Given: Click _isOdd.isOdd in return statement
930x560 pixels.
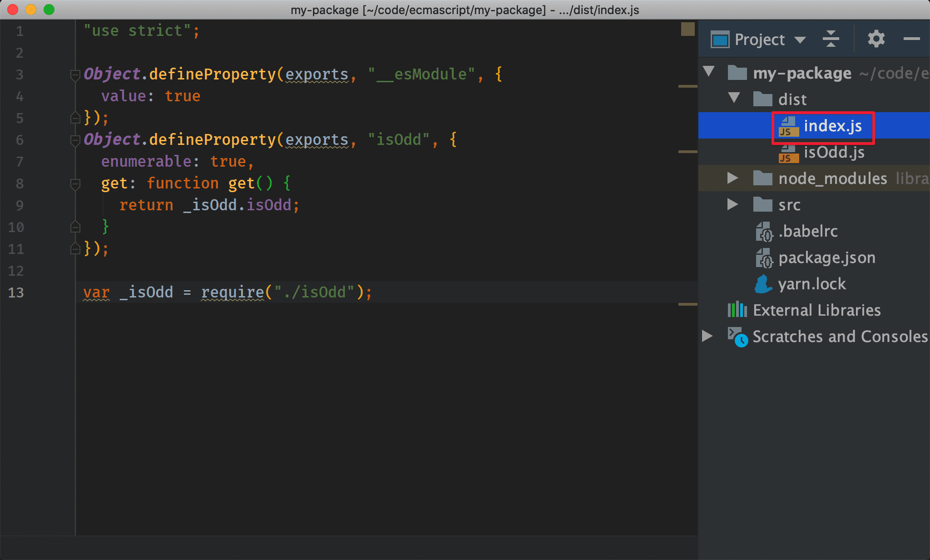Looking at the screenshot, I should 237,205.
